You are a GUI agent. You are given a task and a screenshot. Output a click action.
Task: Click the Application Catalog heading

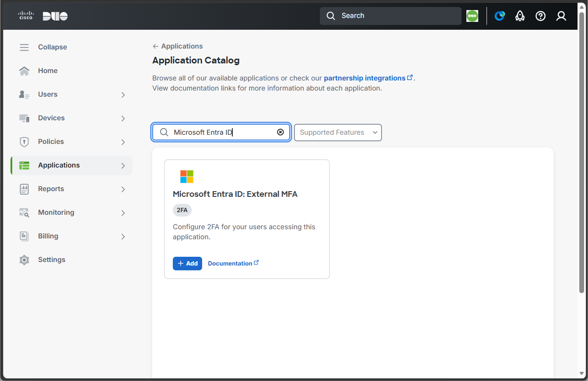pos(196,60)
